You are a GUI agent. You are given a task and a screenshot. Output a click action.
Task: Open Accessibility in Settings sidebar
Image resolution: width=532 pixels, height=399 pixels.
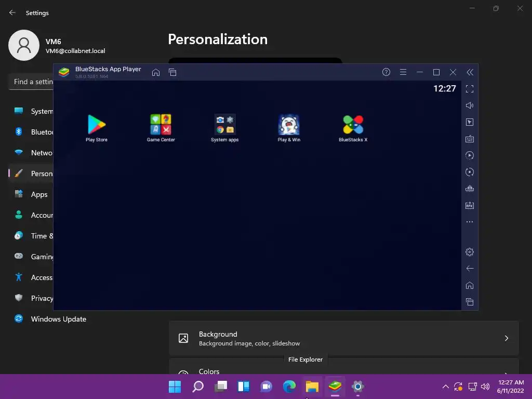click(x=31, y=277)
